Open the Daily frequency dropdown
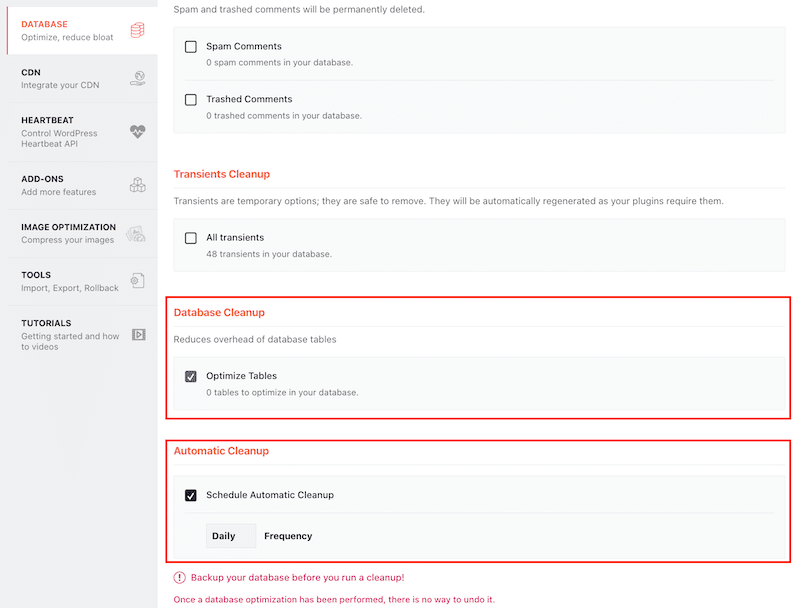800x608 pixels. pyautogui.click(x=231, y=536)
